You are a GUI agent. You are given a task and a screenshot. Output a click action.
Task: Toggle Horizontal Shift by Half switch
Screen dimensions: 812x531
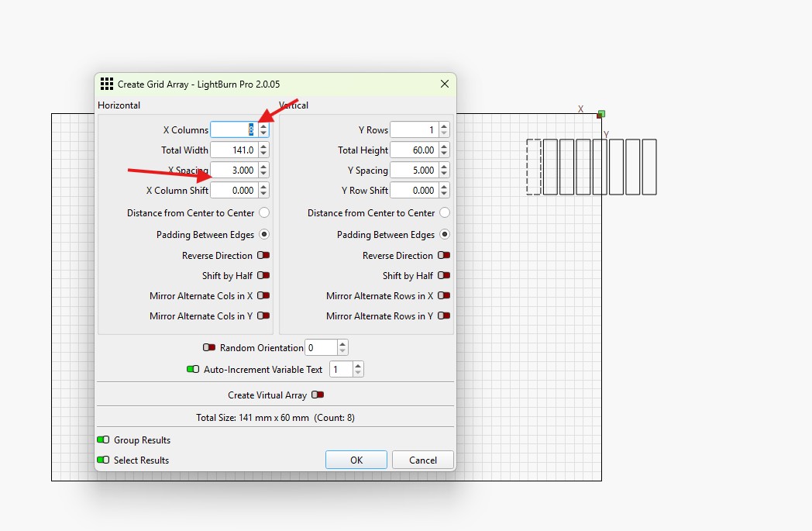pos(263,275)
